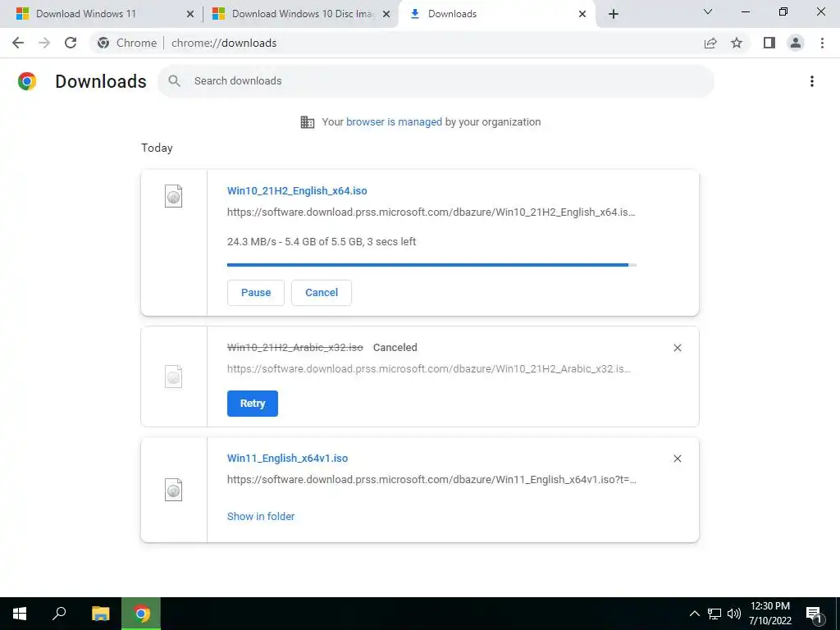Click the Win11 English x64v1 source URL

point(431,479)
